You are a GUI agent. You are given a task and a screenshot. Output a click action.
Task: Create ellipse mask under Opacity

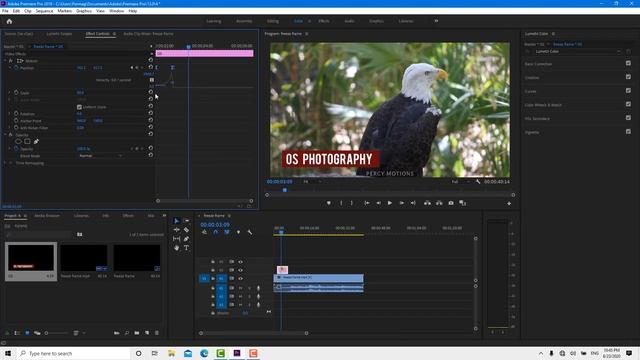18,142
